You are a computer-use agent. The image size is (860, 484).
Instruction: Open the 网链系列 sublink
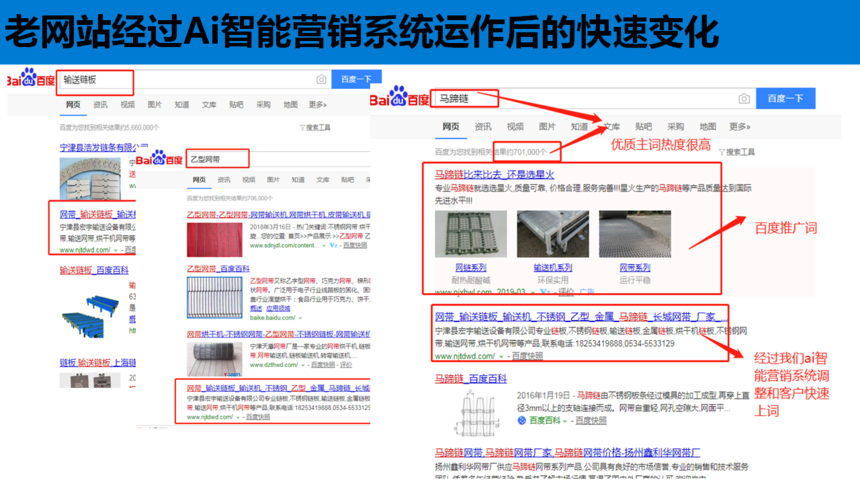pos(471,267)
